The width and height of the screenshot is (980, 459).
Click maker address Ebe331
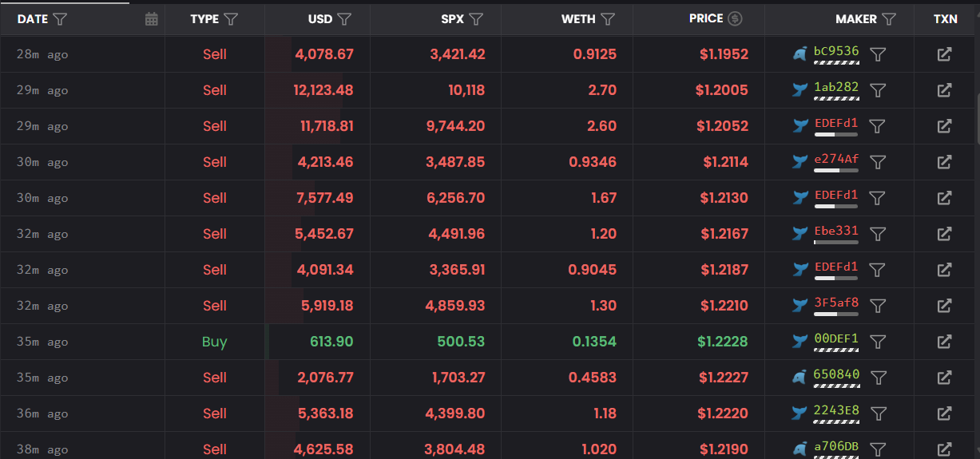835,231
